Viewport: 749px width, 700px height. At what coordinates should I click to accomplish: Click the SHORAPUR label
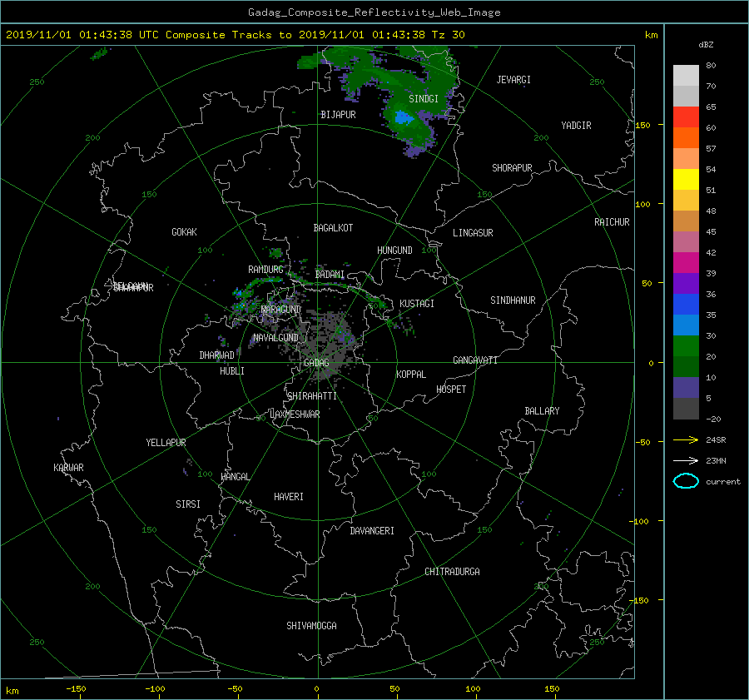512,168
